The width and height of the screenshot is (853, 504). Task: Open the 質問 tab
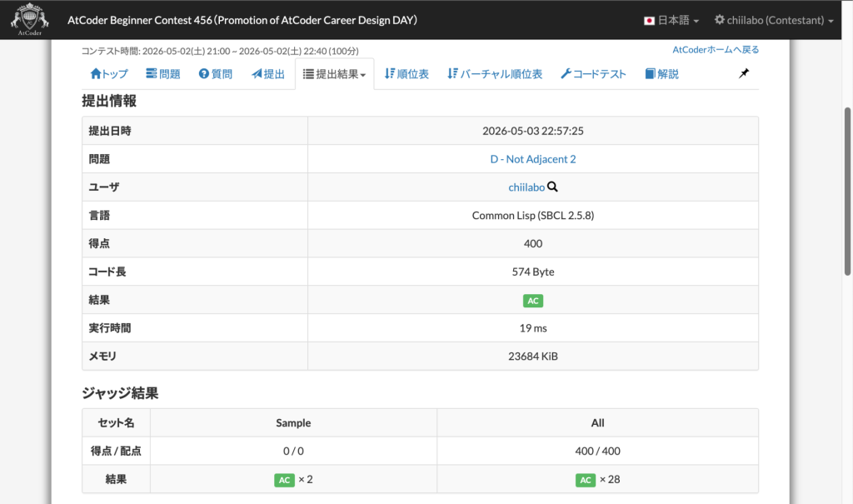(216, 74)
